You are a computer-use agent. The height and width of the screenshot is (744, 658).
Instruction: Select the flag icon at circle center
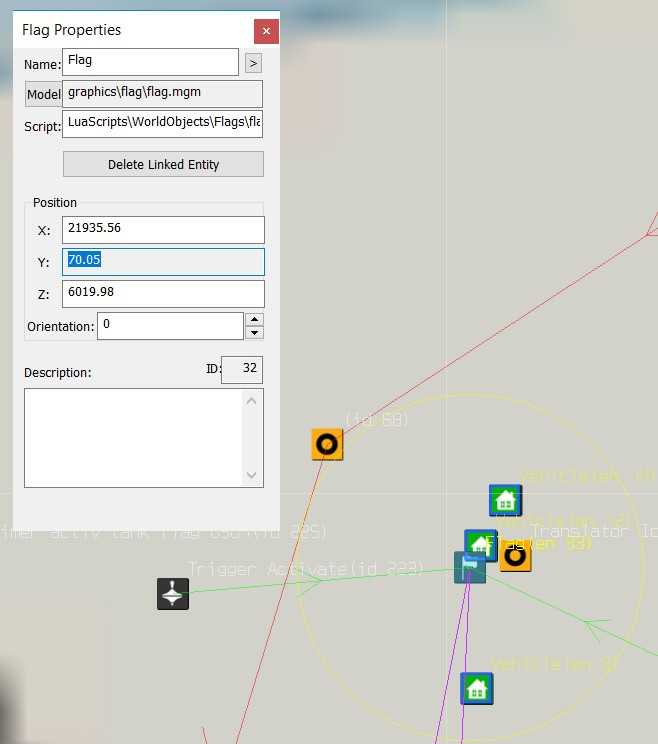click(x=468, y=569)
